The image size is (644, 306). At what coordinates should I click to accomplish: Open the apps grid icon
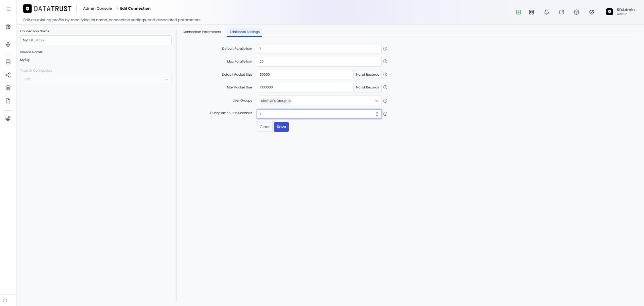532,12
